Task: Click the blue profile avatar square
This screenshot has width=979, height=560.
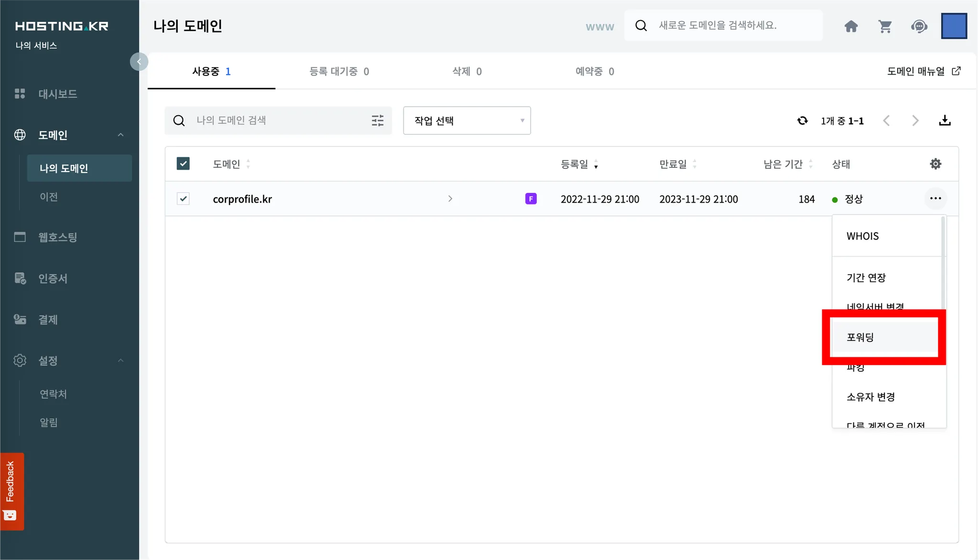Action: click(x=954, y=26)
